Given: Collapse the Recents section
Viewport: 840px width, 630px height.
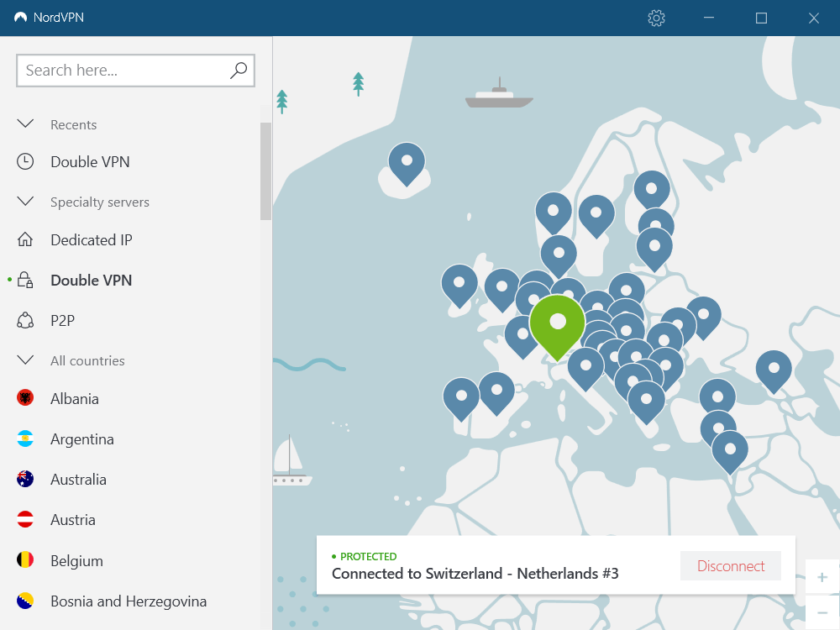Looking at the screenshot, I should (25, 123).
